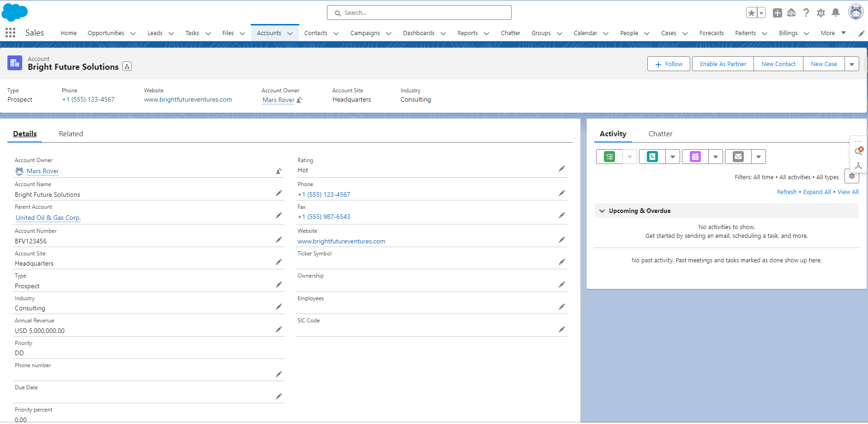Screen dimensions: 868x424
Task: Edit the Account Name field pencil
Action: [279, 193]
